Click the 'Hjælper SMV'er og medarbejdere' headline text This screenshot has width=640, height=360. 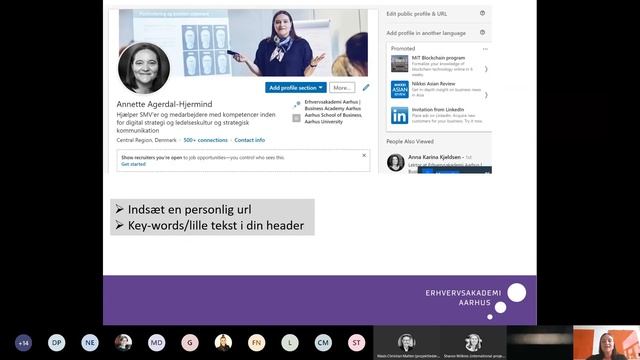pyautogui.click(x=196, y=122)
